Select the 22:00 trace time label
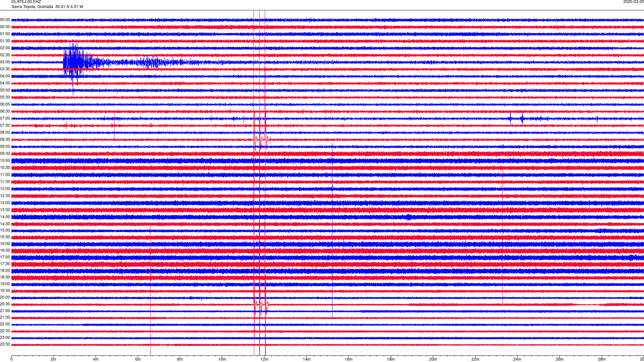Viewport: 644px width, 362px height. tap(5, 324)
